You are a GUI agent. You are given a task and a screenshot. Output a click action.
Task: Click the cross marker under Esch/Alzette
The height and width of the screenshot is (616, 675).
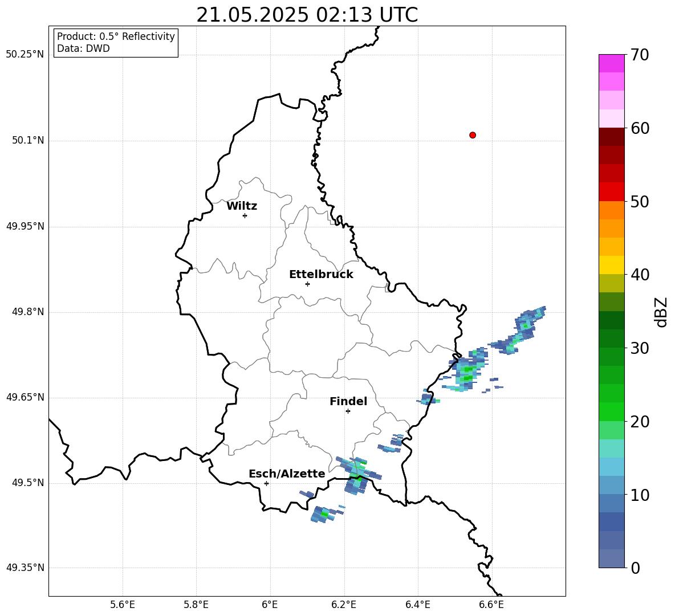(x=266, y=483)
